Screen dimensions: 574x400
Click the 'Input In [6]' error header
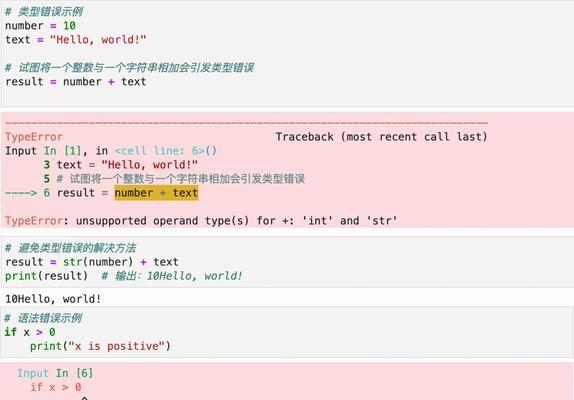(55, 373)
